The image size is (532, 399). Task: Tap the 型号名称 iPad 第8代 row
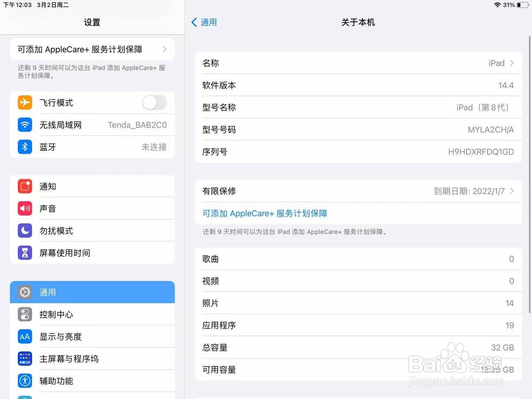(358, 107)
